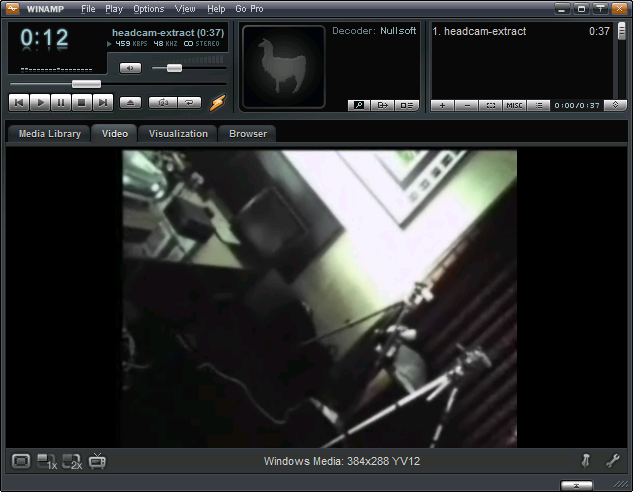Mute audio with the speaker button
The image size is (633, 492).
130,68
